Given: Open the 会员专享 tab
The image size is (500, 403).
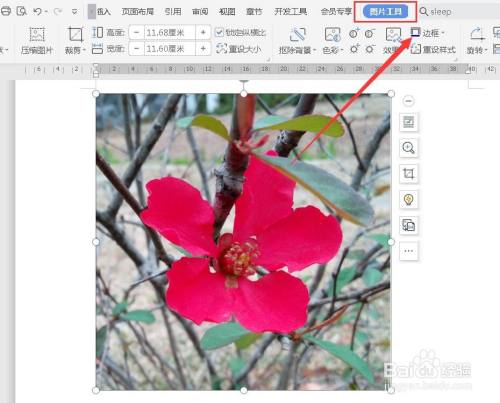Looking at the screenshot, I should coord(336,12).
